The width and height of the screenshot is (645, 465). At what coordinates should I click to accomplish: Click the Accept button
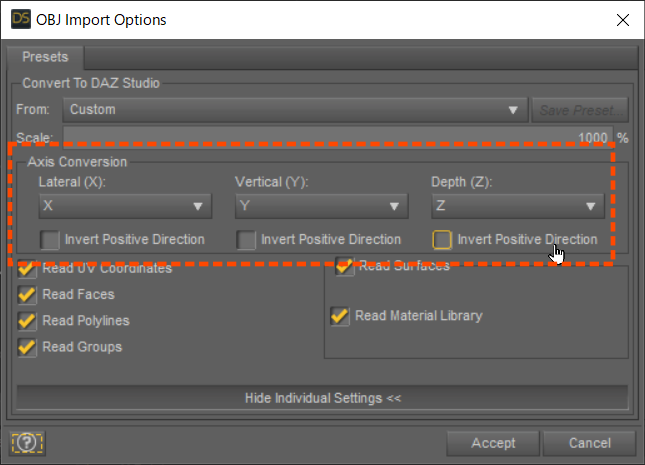click(493, 443)
